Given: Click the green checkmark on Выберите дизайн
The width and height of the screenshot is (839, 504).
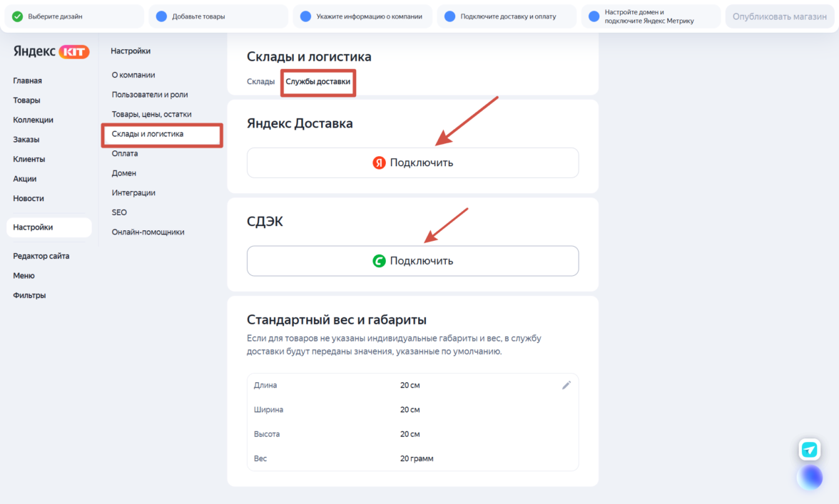Looking at the screenshot, I should click(17, 16).
